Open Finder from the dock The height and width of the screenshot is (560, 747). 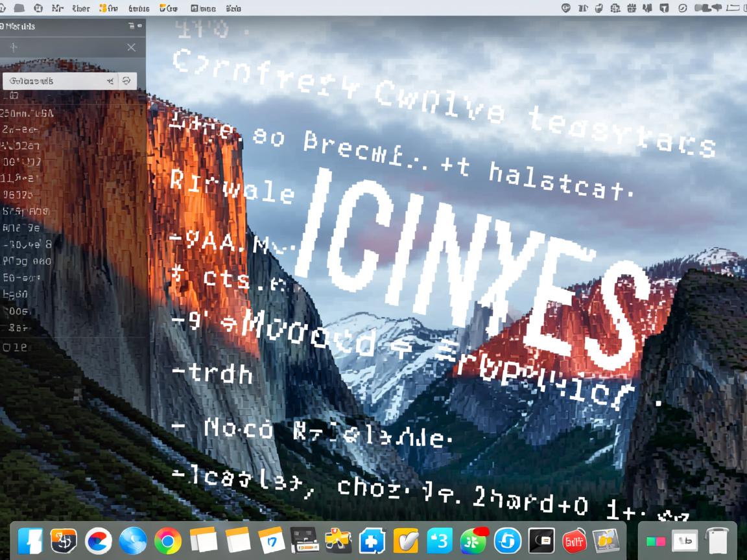pyautogui.click(x=30, y=540)
